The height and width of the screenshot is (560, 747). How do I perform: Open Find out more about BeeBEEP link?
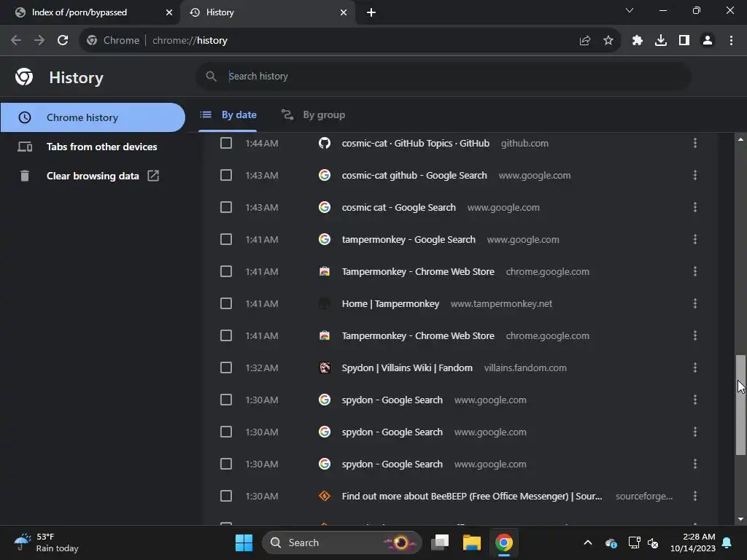[x=472, y=496]
